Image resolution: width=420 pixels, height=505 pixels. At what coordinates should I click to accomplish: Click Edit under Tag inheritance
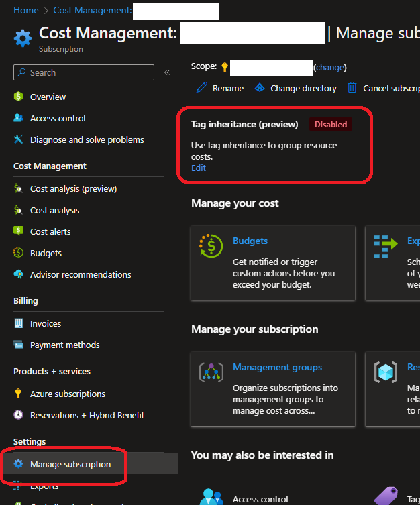coord(199,168)
